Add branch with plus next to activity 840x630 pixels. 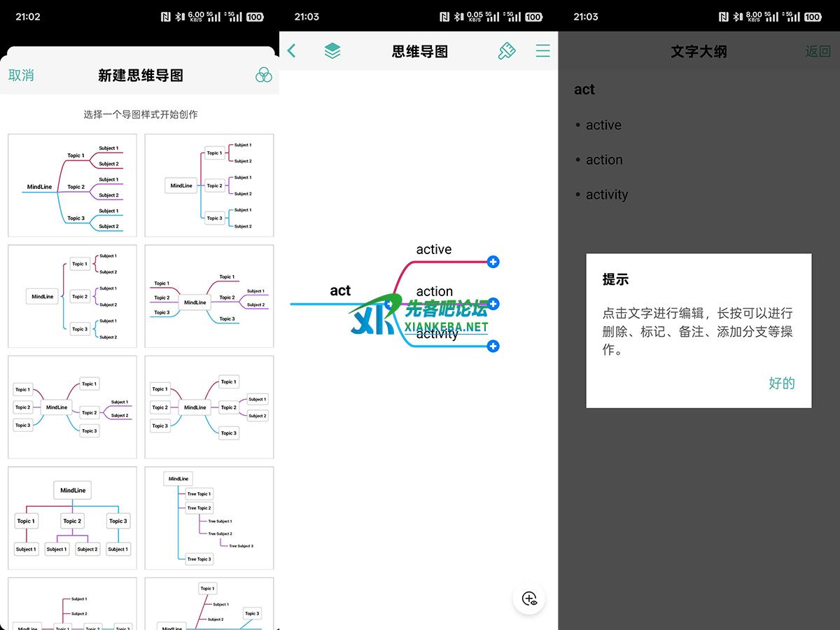(x=493, y=346)
